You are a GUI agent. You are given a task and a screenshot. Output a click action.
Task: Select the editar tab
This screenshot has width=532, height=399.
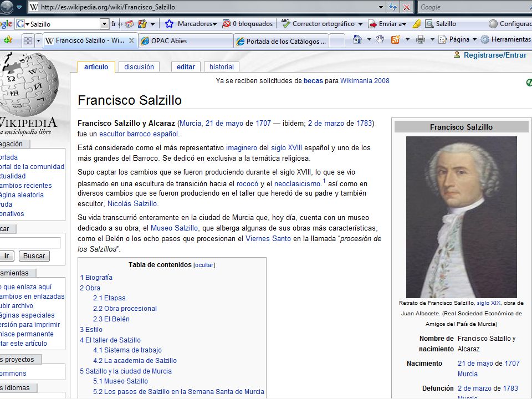coord(186,67)
